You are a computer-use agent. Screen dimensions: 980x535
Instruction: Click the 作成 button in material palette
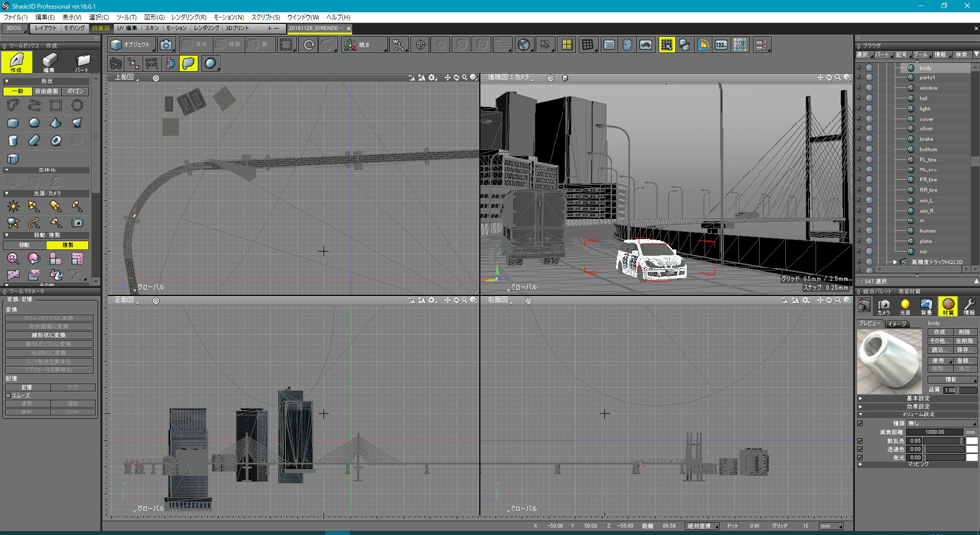[x=940, y=332]
